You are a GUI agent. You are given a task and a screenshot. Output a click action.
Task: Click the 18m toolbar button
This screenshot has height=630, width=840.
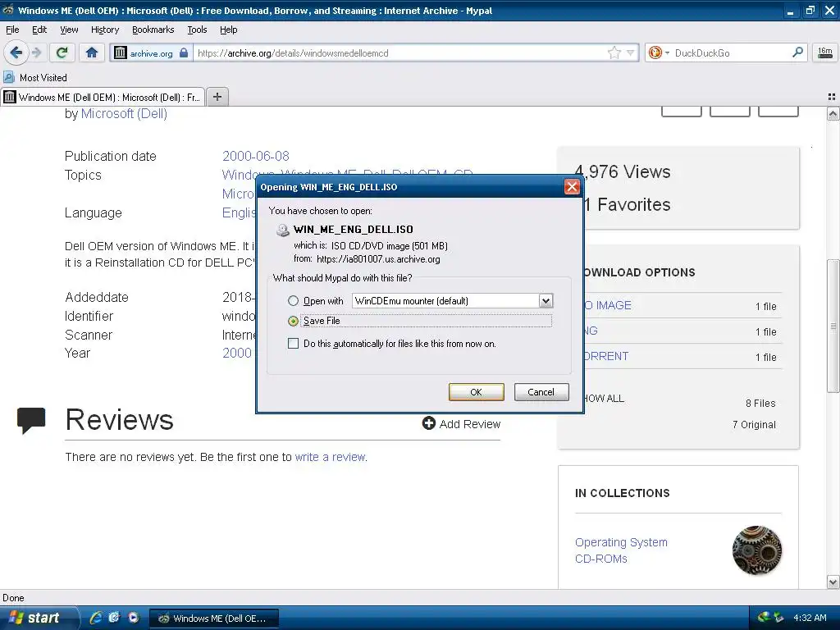point(825,52)
